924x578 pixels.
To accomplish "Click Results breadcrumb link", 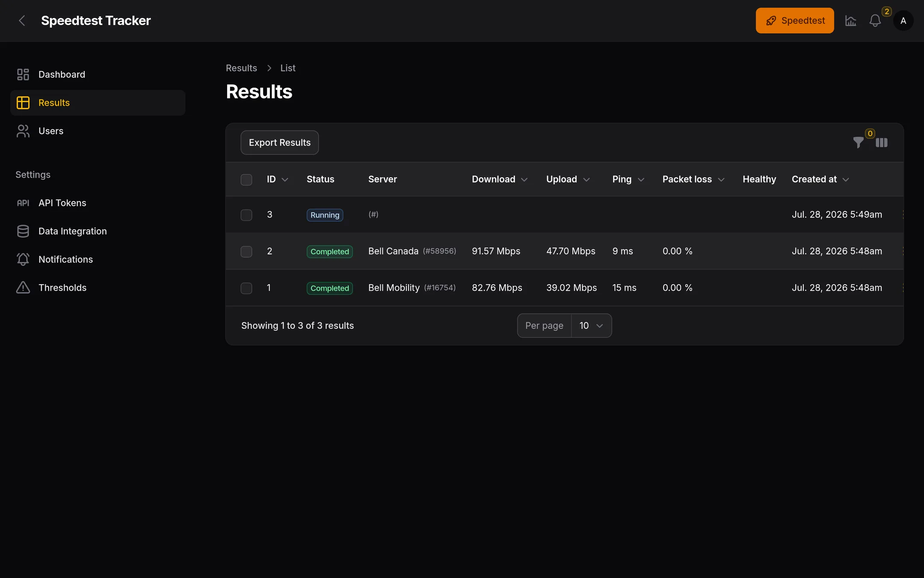I will click(241, 68).
